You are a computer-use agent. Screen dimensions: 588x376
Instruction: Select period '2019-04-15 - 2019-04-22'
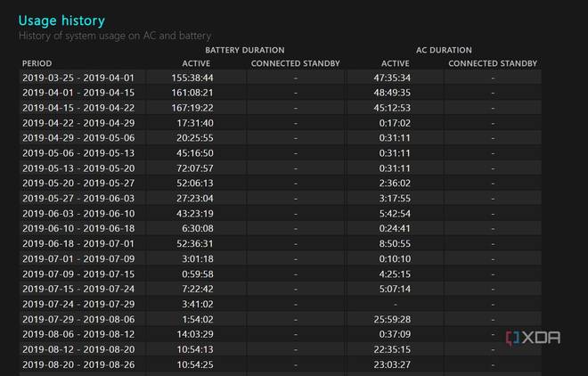pos(78,108)
